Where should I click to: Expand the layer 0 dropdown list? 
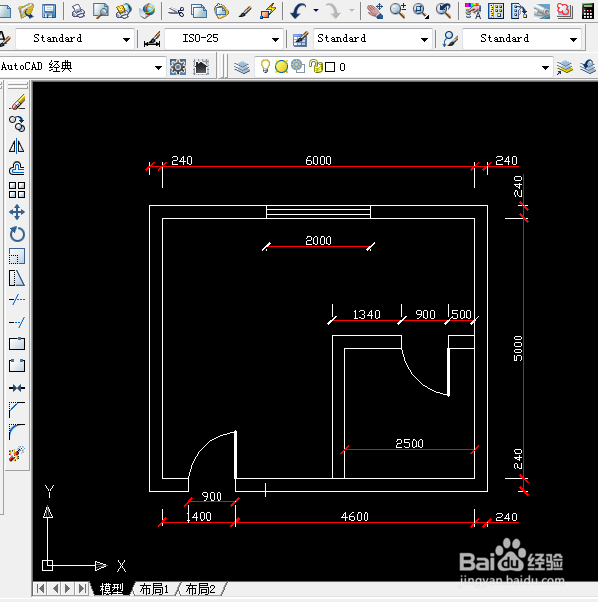tap(545, 68)
